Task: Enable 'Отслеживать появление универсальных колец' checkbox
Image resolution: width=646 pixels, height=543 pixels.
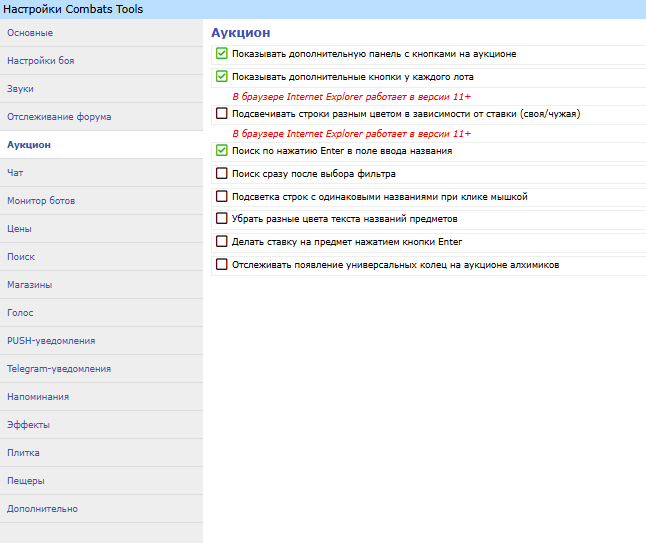Action: tap(222, 265)
